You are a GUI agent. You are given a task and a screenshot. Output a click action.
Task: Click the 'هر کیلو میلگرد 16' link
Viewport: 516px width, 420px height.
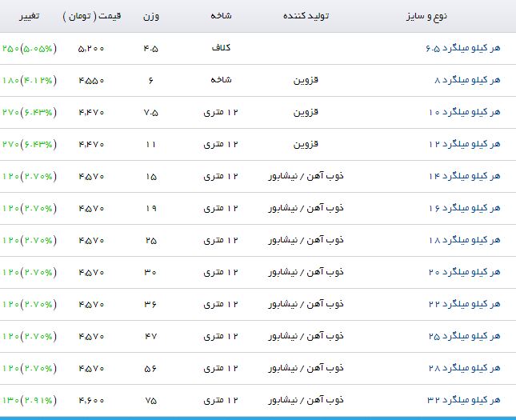pos(464,209)
